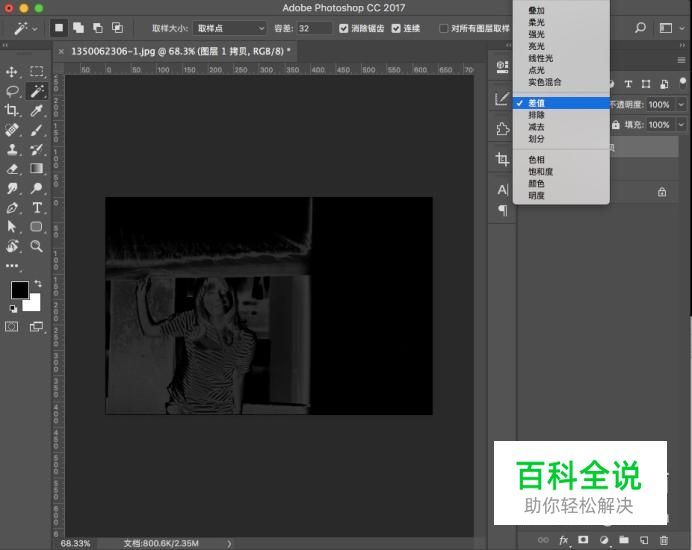Choose the Eraser tool

click(x=13, y=169)
